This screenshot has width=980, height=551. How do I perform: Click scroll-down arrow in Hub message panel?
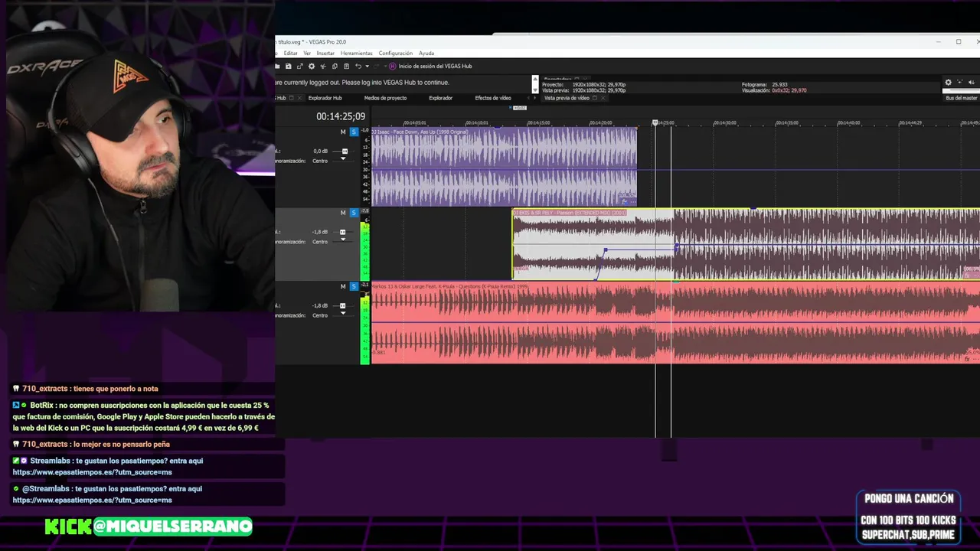(x=535, y=90)
